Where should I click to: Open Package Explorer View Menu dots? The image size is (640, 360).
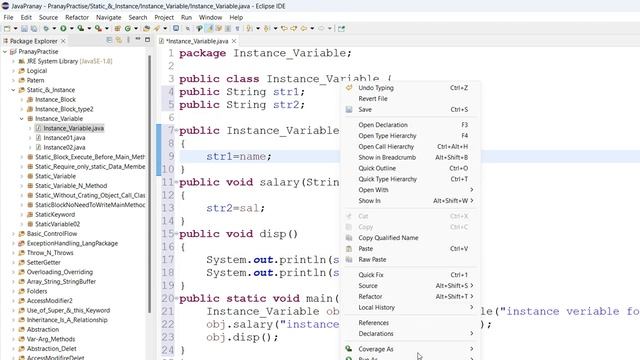pyautogui.click(x=128, y=40)
